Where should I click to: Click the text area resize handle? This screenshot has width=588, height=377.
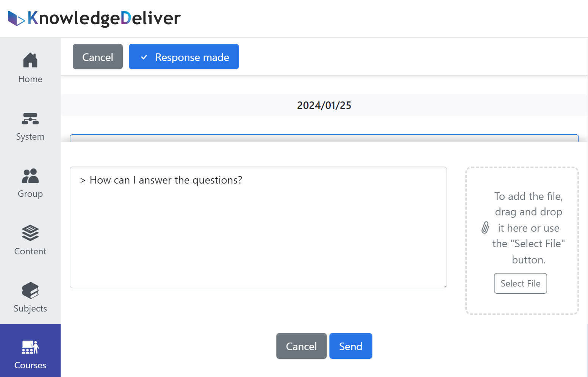[x=445, y=286]
